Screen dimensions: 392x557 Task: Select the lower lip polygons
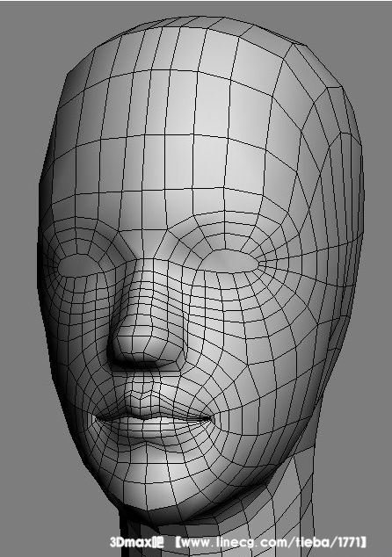[x=151, y=431]
